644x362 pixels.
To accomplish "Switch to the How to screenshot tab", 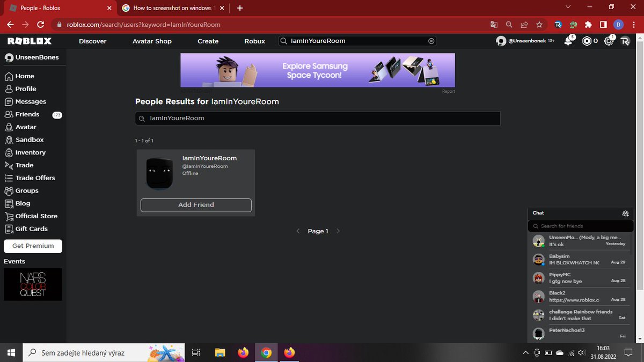I will click(174, 8).
